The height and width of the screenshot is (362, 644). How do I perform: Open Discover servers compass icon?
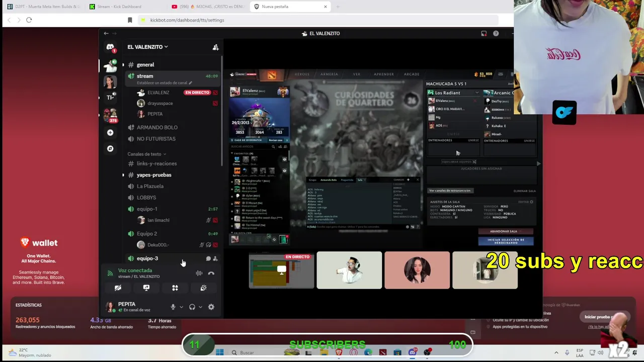click(x=110, y=149)
